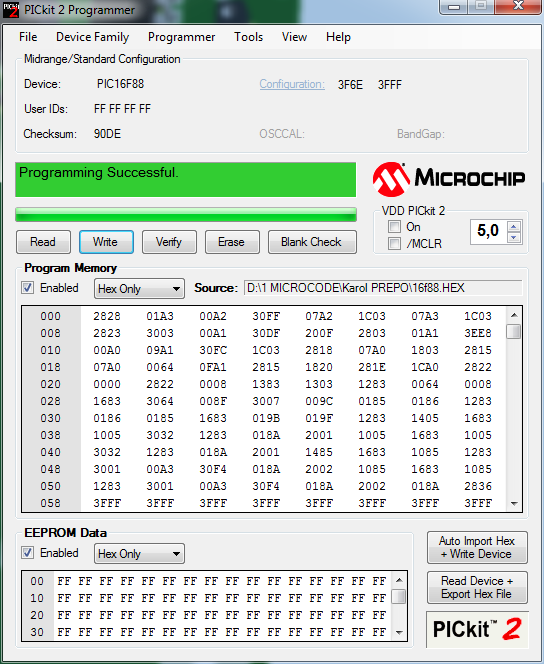The width and height of the screenshot is (544, 664).
Task: Click EEPROM row address 00
Action: coord(37,581)
